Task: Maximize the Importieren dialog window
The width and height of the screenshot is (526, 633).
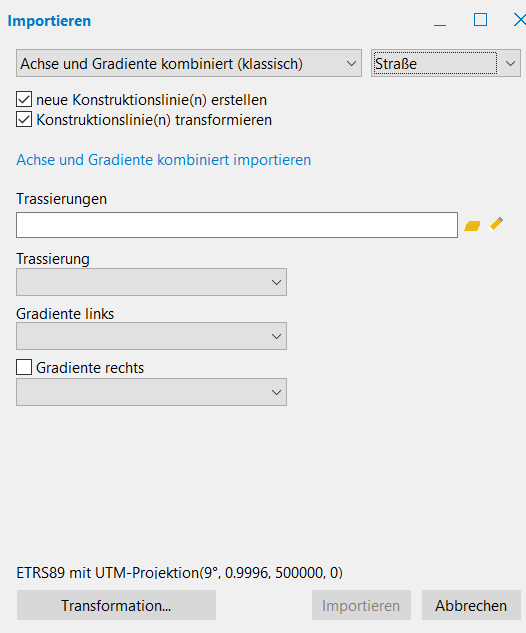Action: point(480,19)
